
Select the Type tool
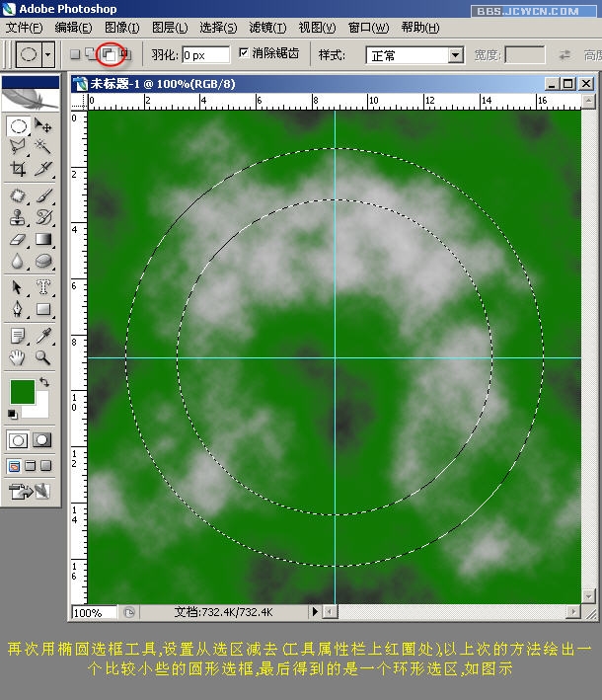pos(42,287)
